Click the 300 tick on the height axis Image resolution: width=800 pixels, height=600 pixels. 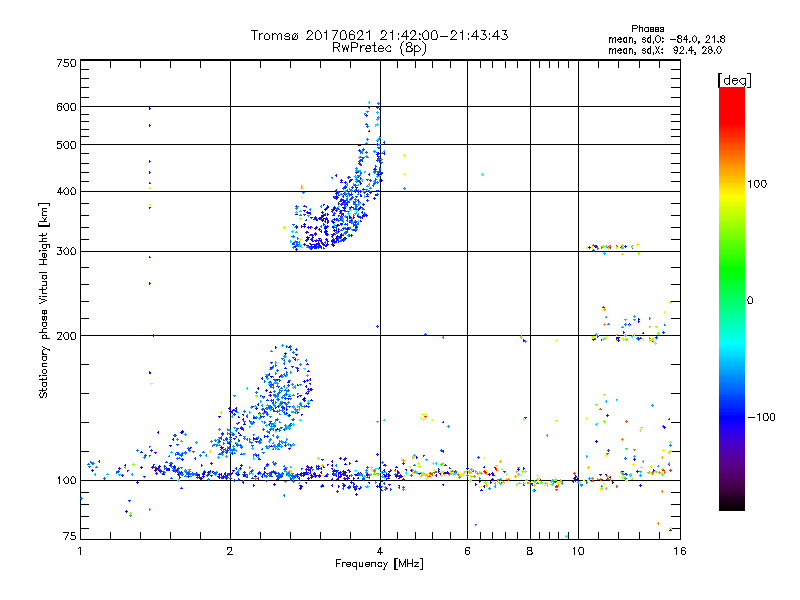(x=66, y=251)
